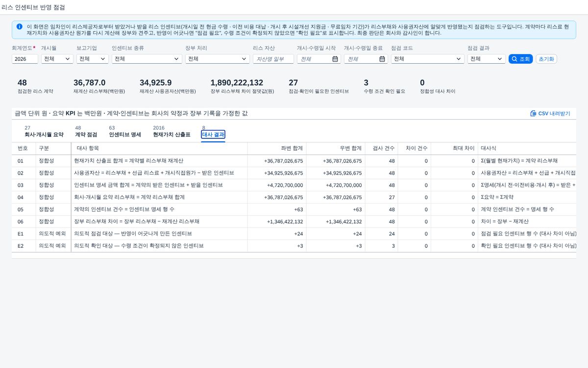This screenshot has width=588, height=368.
Task: Click the +1,346,422,132 left-sum cell
Action: point(277,221)
